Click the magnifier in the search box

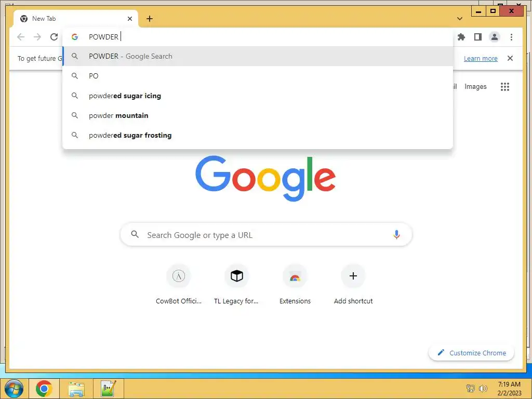pos(135,234)
